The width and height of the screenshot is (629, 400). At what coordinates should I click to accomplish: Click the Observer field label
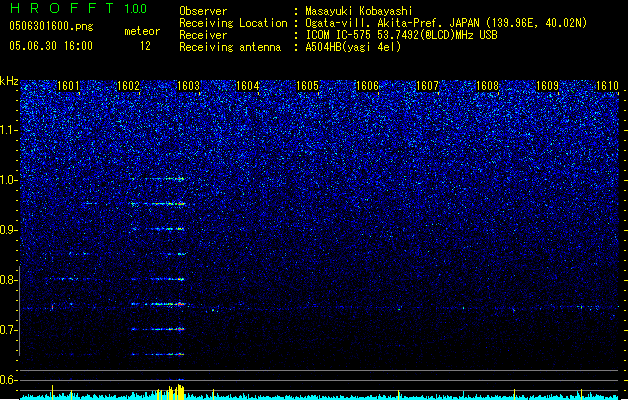(x=203, y=11)
